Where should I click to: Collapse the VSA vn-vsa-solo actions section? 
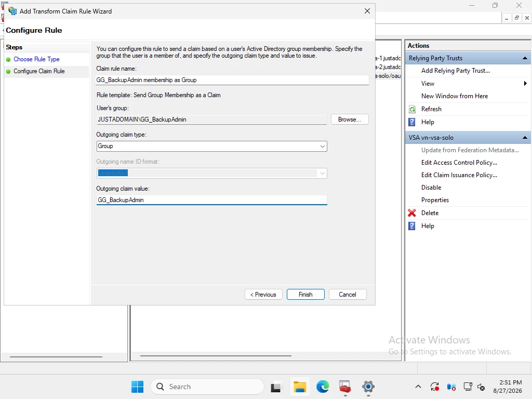pyautogui.click(x=525, y=137)
